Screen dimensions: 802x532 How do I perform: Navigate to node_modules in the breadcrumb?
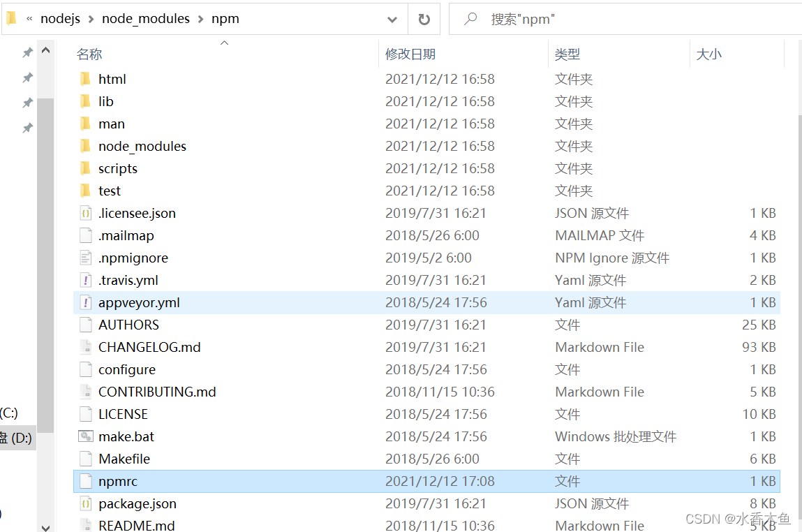tap(146, 18)
